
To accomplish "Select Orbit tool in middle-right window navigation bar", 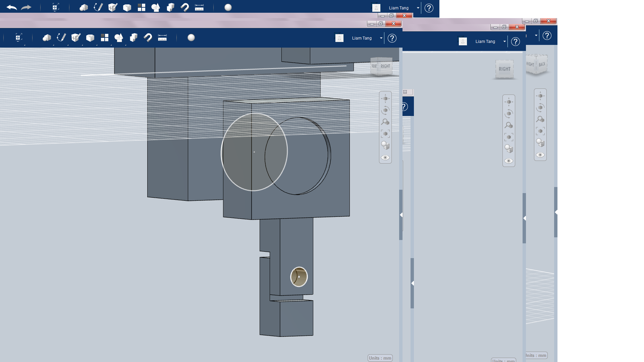I will pyautogui.click(x=509, y=114).
